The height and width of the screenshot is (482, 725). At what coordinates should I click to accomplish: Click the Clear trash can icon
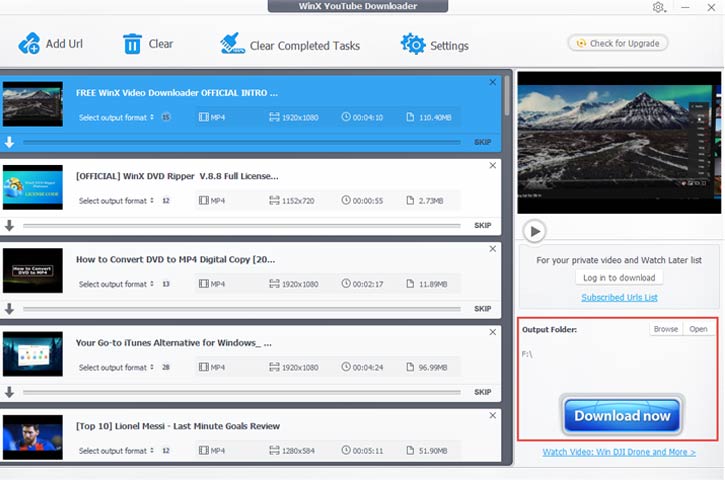pos(132,44)
